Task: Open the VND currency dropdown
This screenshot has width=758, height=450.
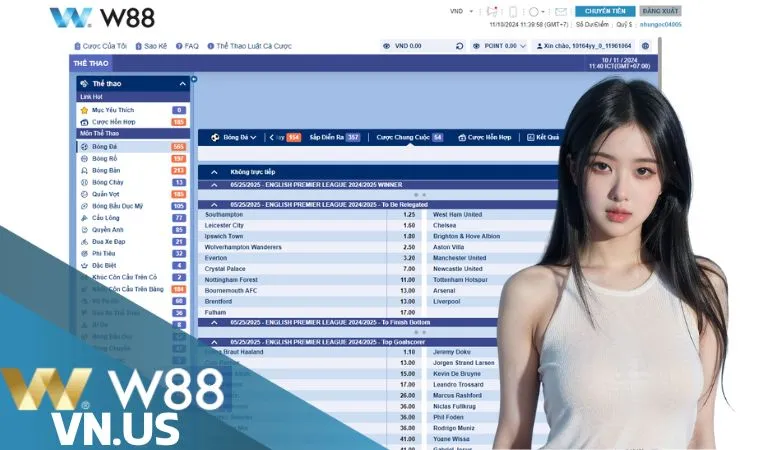Action: [461, 11]
